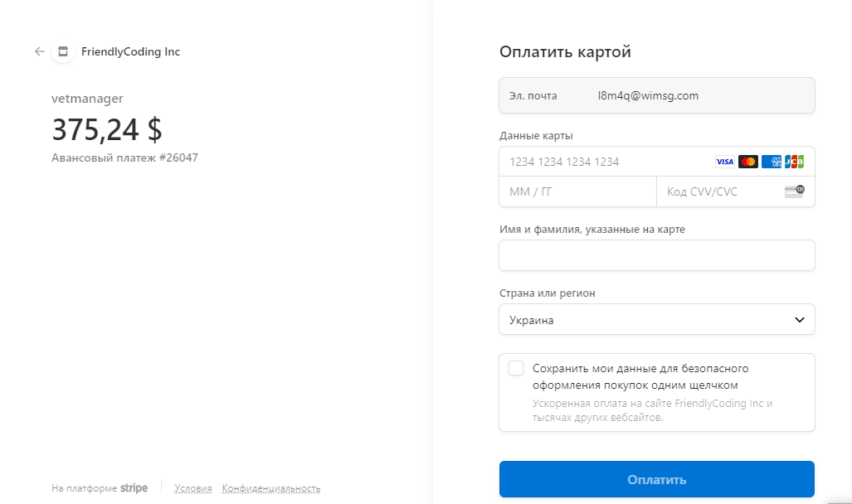Screen dimensions: 852x504
Task: Open the country dropdown showing Украина
Action: click(657, 319)
